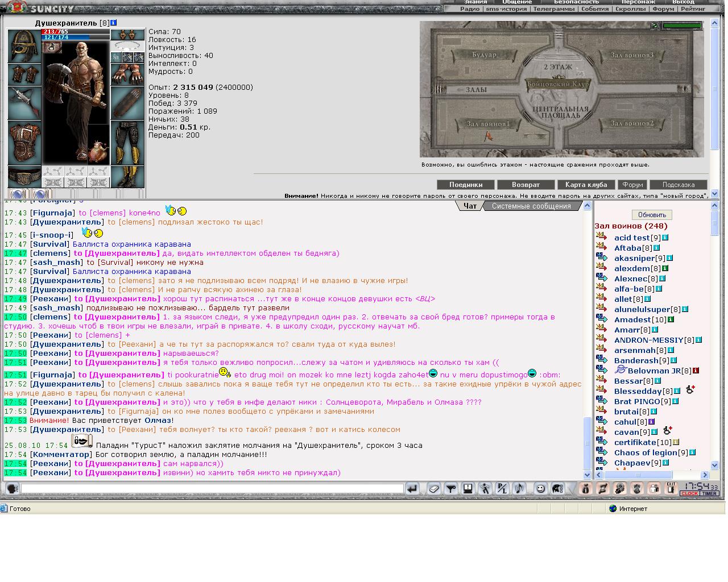
Task: Click the chat panel scroll down arrow
Action: 588,475
